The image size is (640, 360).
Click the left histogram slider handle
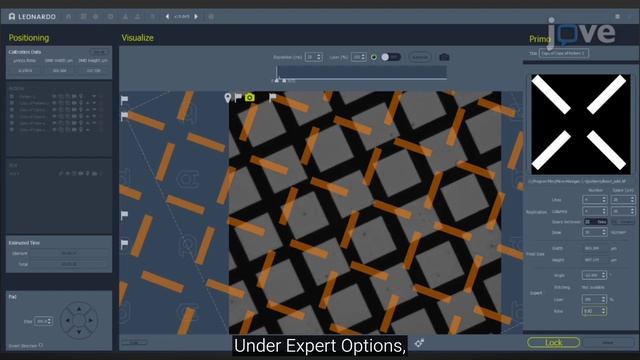(277, 80)
